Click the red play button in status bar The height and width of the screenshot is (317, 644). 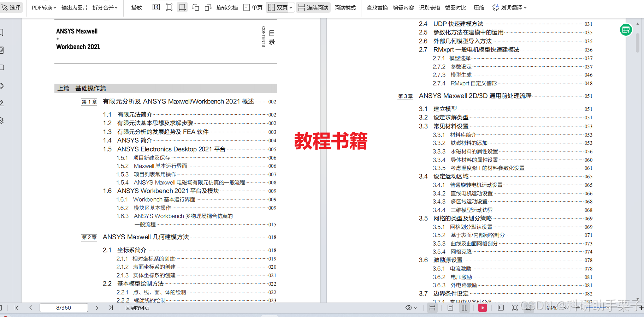pyautogui.click(x=483, y=308)
